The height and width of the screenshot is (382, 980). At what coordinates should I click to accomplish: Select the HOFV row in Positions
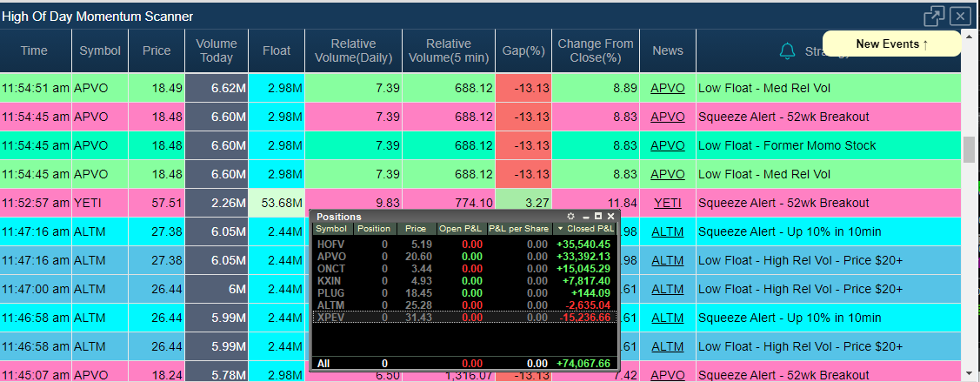pyautogui.click(x=463, y=245)
